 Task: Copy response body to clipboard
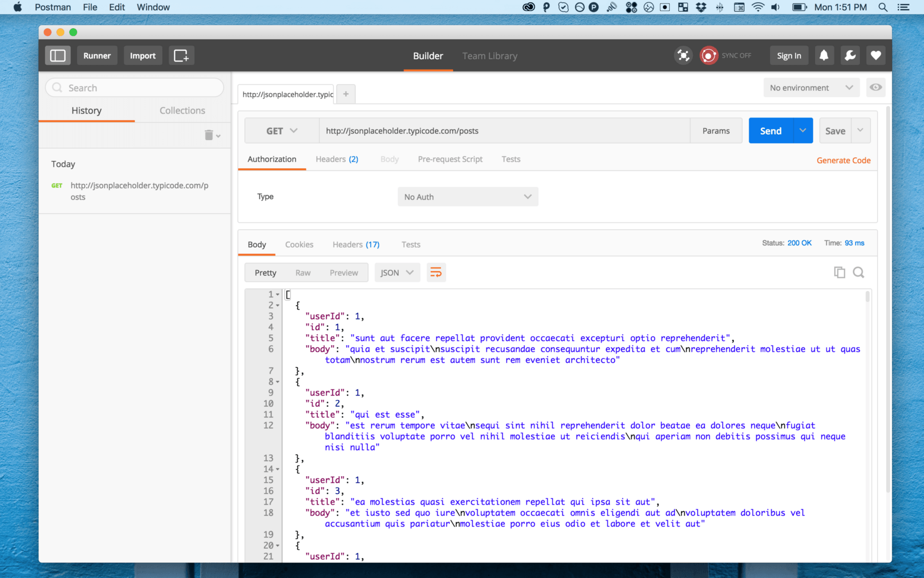(x=839, y=272)
